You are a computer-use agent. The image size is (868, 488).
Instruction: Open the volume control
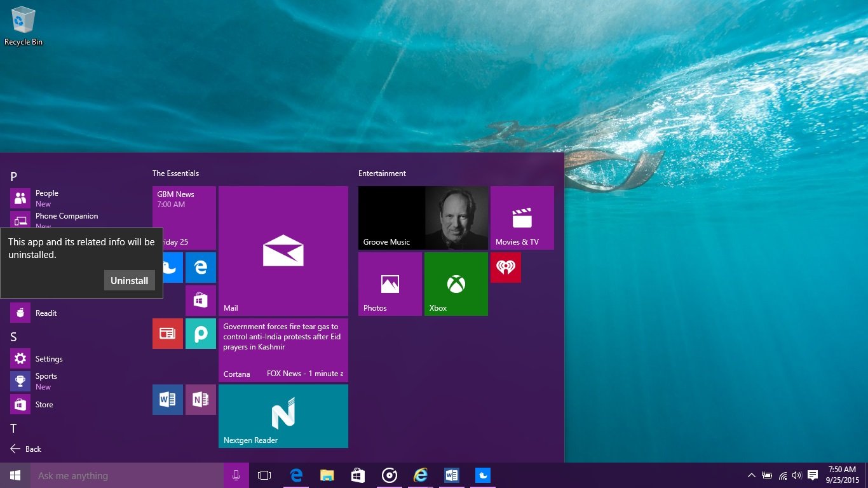tap(797, 475)
